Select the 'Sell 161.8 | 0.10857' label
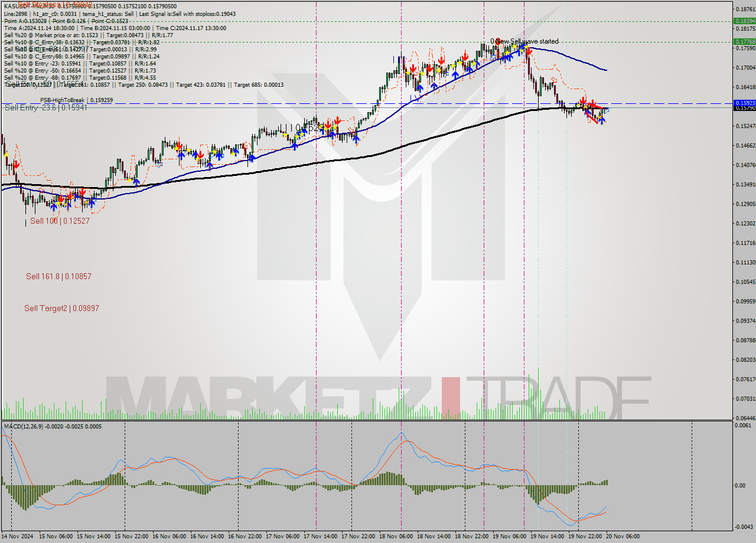The width and height of the screenshot is (756, 543). click(x=58, y=276)
